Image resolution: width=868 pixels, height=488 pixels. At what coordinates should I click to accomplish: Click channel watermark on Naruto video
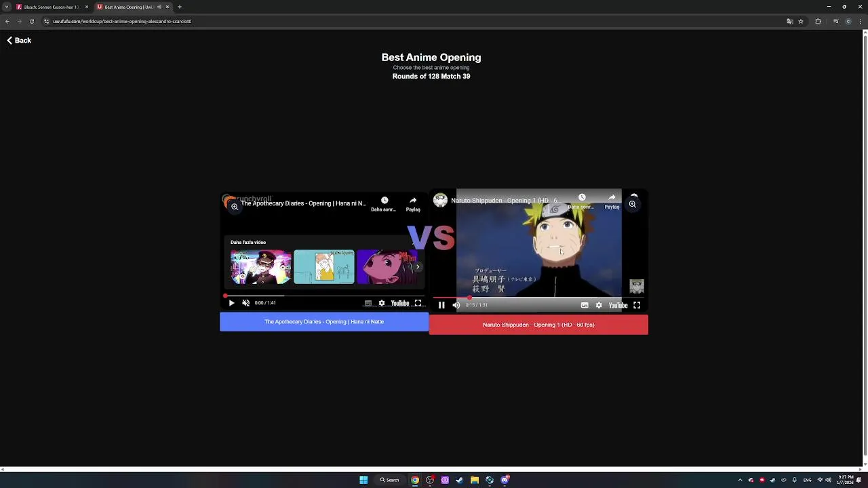point(636,287)
